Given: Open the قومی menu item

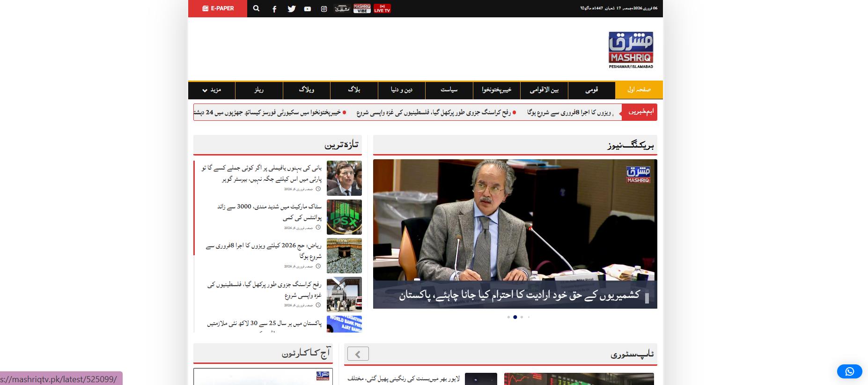Looking at the screenshot, I should [592, 89].
